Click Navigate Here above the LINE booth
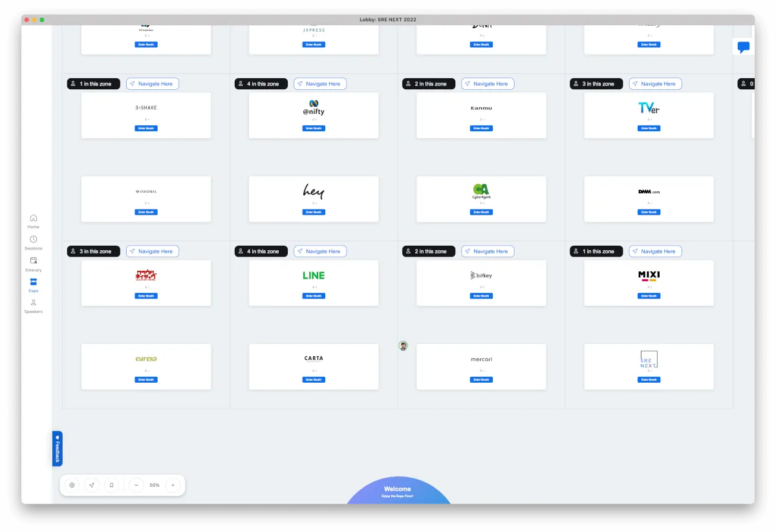The height and width of the screenshot is (532, 776). 320,251
